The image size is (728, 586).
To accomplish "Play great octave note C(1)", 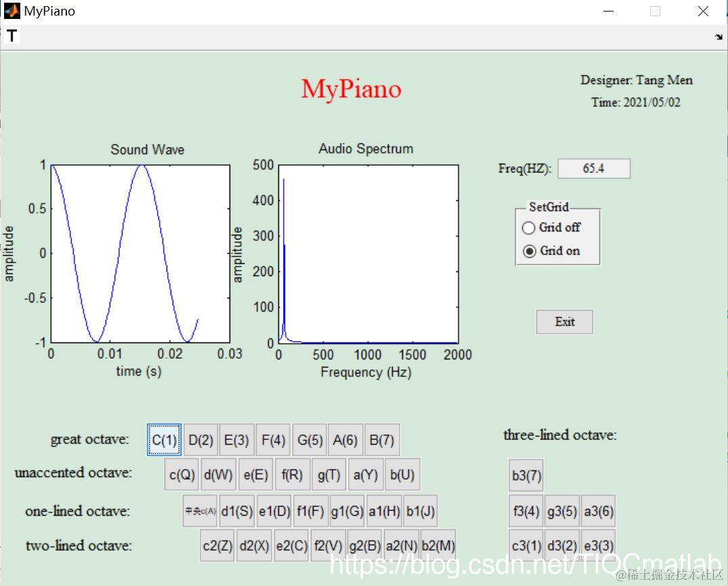I will (165, 439).
